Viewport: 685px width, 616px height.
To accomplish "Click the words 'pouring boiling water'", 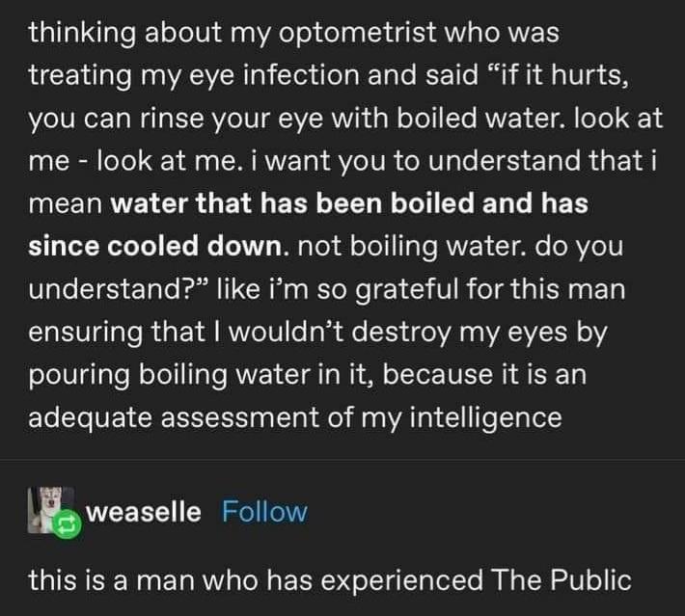I will [x=172, y=374].
